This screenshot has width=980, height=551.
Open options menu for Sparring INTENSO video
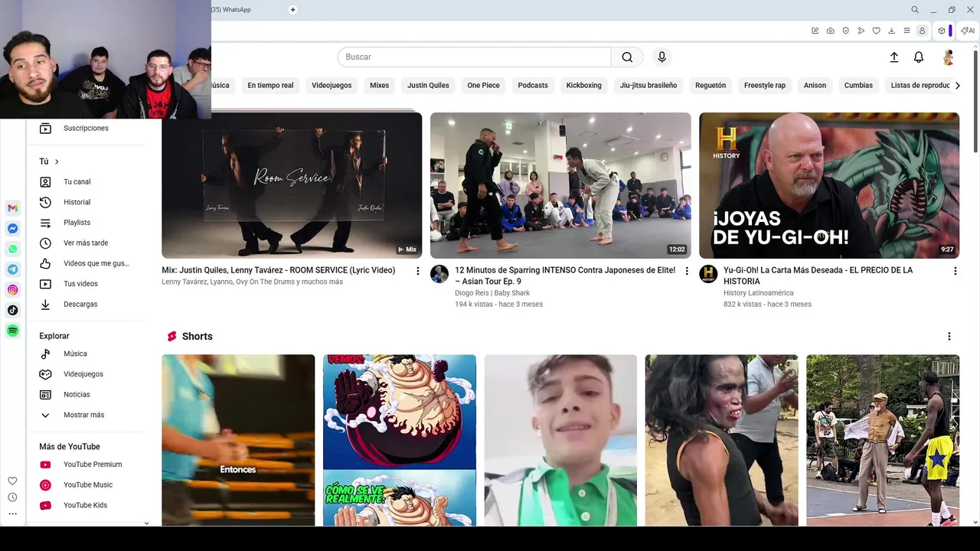tap(686, 271)
